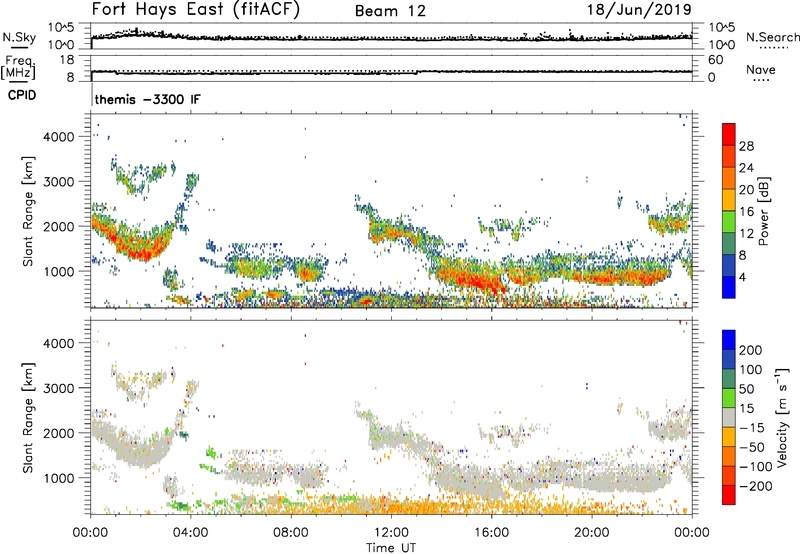Click the 'Time UT' axis title
The image size is (800, 554).
[x=391, y=548]
